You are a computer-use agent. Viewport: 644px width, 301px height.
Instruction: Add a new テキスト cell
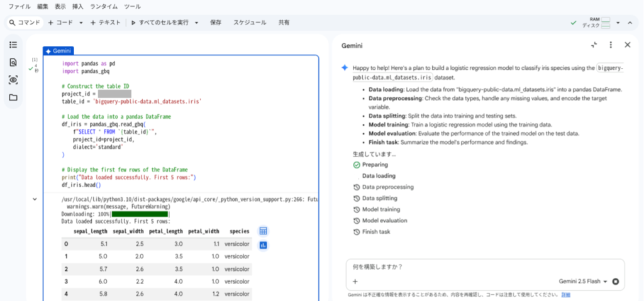(x=106, y=23)
